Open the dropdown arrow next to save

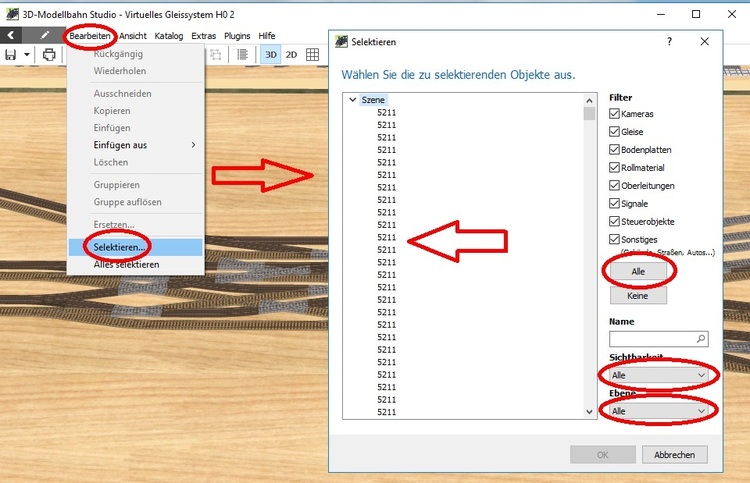click(x=27, y=55)
